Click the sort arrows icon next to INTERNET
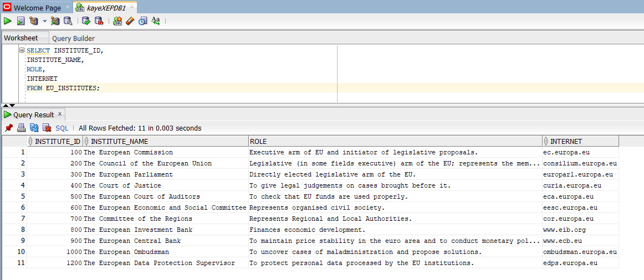Screen dimensions: 644x280 click(546, 142)
